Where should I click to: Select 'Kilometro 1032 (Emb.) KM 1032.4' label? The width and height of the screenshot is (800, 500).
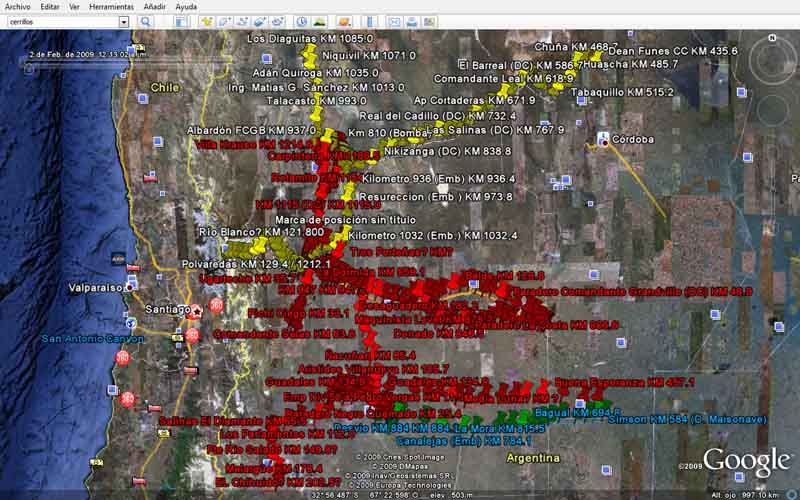433,236
